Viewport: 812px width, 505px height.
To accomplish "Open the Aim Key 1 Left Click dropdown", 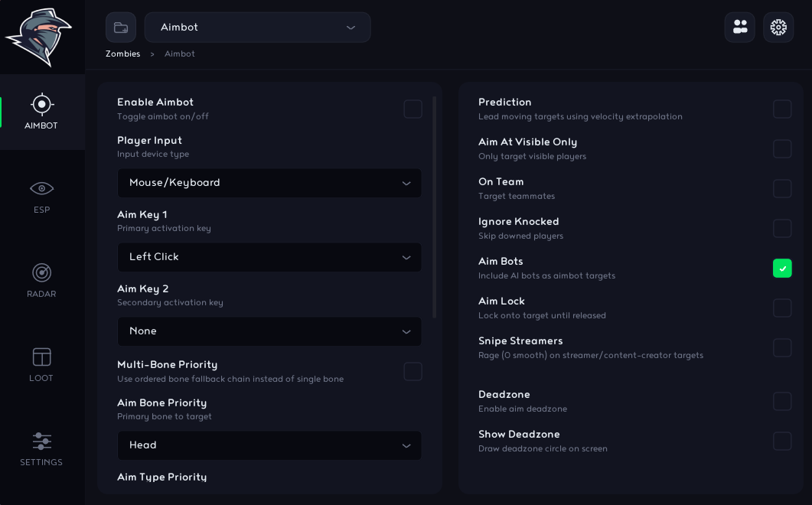I will 269,257.
